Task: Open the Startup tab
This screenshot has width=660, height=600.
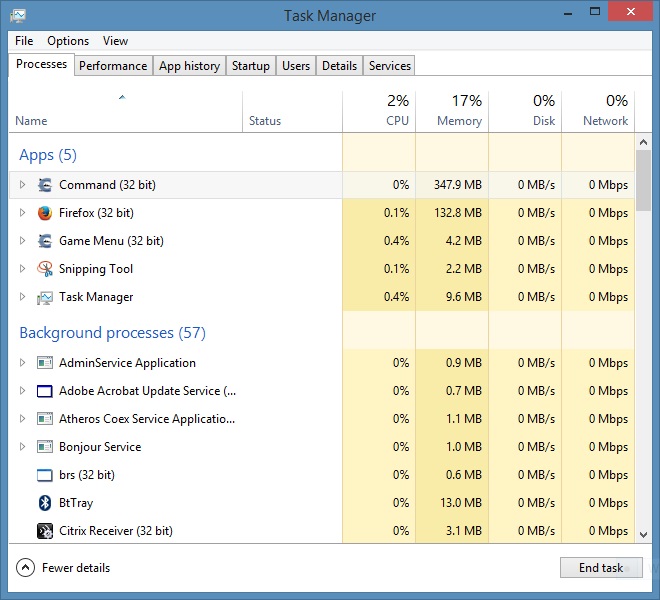Action: click(x=251, y=66)
